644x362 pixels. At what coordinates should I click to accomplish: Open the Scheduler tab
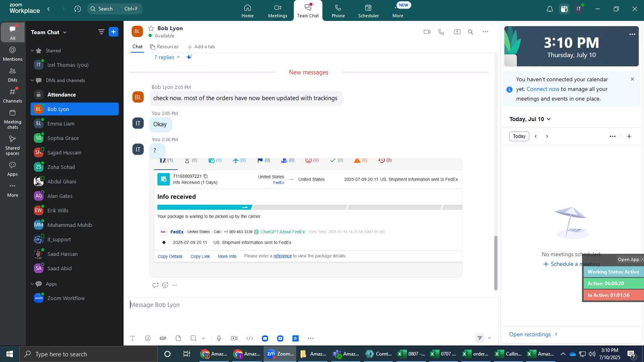pos(368,11)
